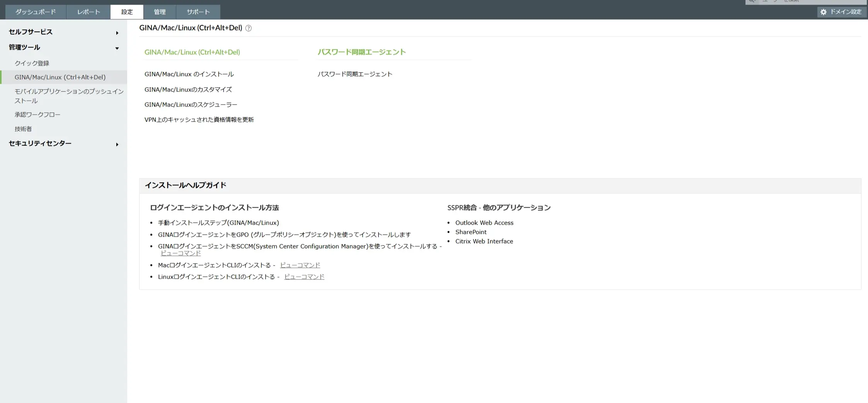Open the パスワード同期エージェント link under its heading
This screenshot has height=403, width=868.
click(x=355, y=74)
